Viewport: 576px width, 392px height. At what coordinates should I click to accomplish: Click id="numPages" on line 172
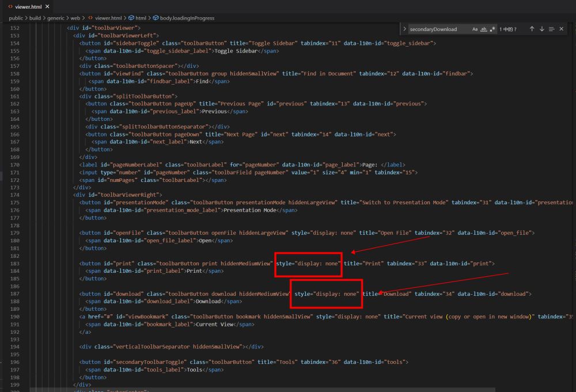(118, 180)
